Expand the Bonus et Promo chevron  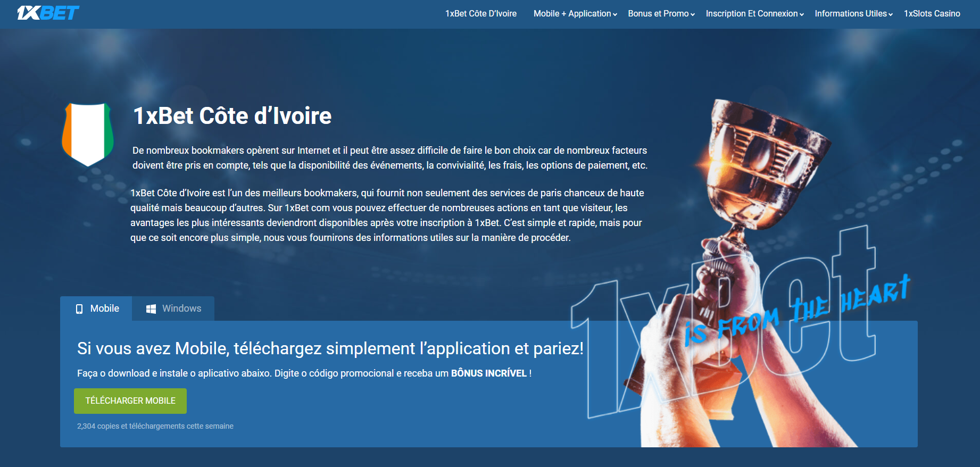point(693,14)
